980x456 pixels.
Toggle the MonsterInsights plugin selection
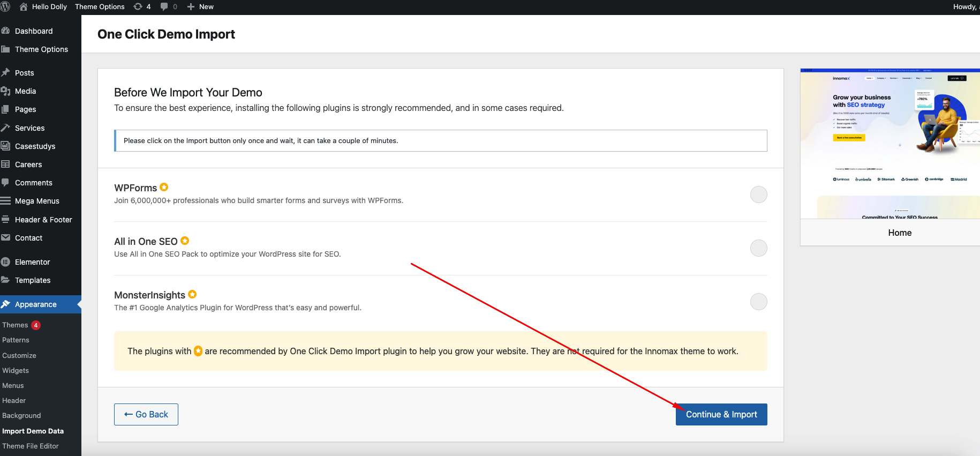[x=758, y=302]
